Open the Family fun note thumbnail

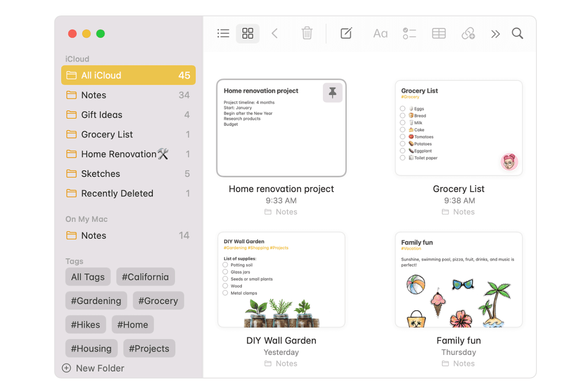click(x=458, y=280)
